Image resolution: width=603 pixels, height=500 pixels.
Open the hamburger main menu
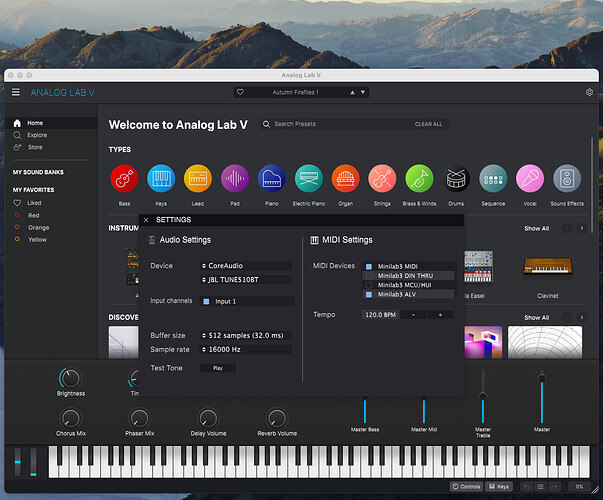click(x=16, y=92)
